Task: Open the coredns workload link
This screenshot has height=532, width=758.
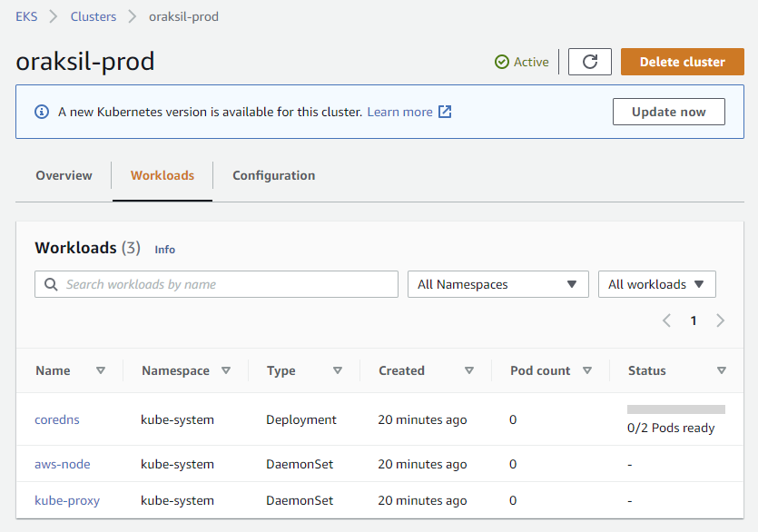Action: click(x=56, y=419)
